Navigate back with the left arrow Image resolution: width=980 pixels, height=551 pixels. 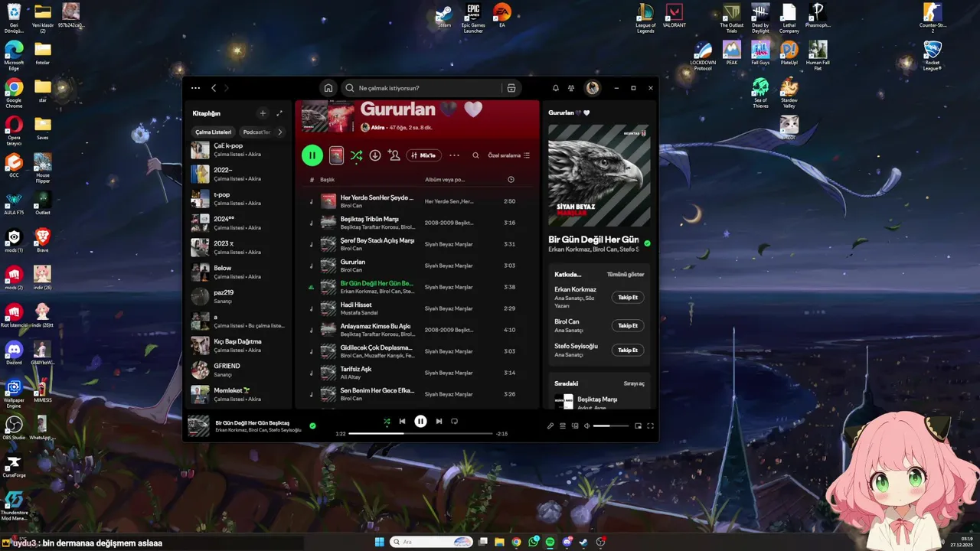[214, 88]
